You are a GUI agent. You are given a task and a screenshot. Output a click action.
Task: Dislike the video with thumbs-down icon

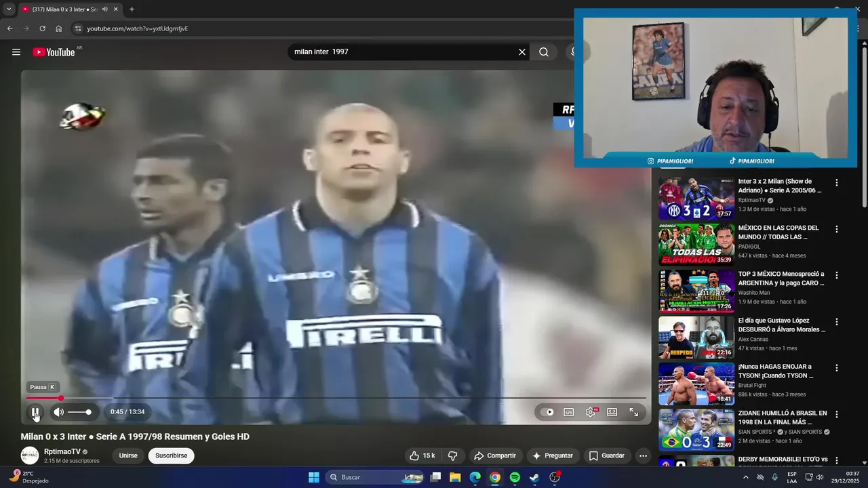[x=453, y=455]
